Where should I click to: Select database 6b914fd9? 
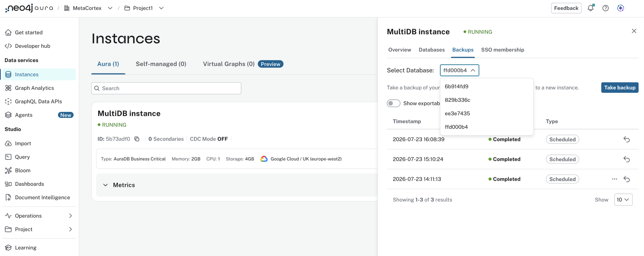(x=486, y=86)
